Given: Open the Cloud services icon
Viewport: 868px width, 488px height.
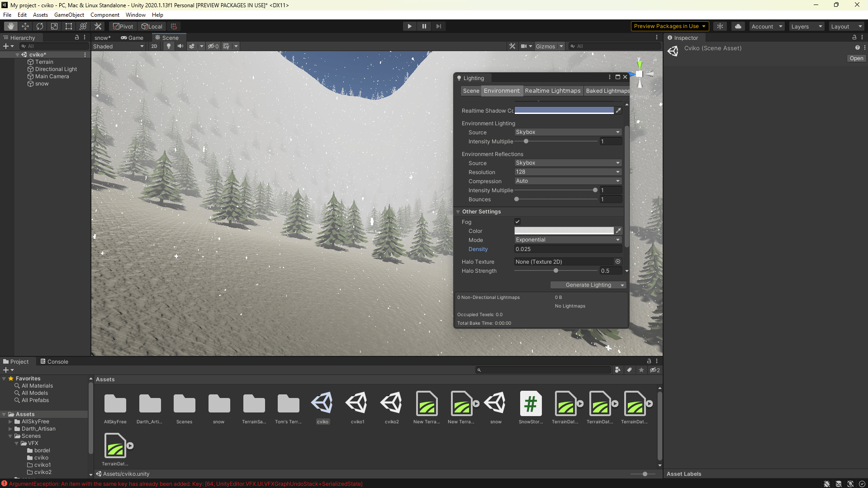Looking at the screenshot, I should [738, 26].
